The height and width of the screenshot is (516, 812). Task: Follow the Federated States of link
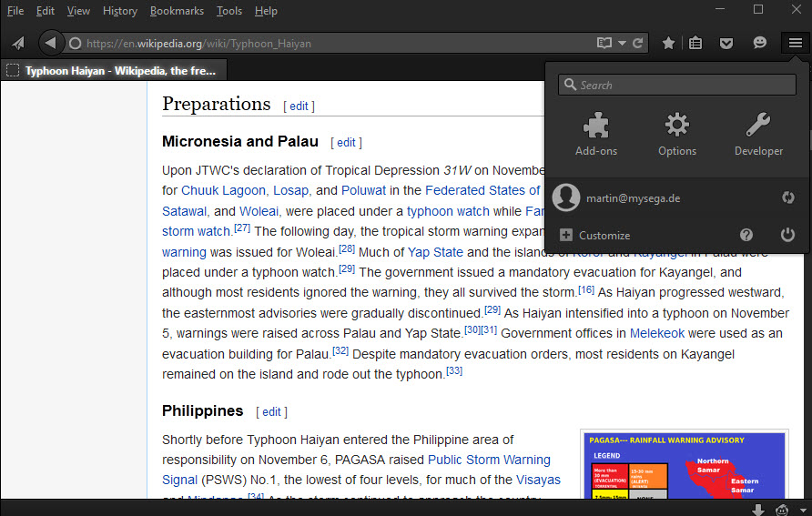click(482, 190)
